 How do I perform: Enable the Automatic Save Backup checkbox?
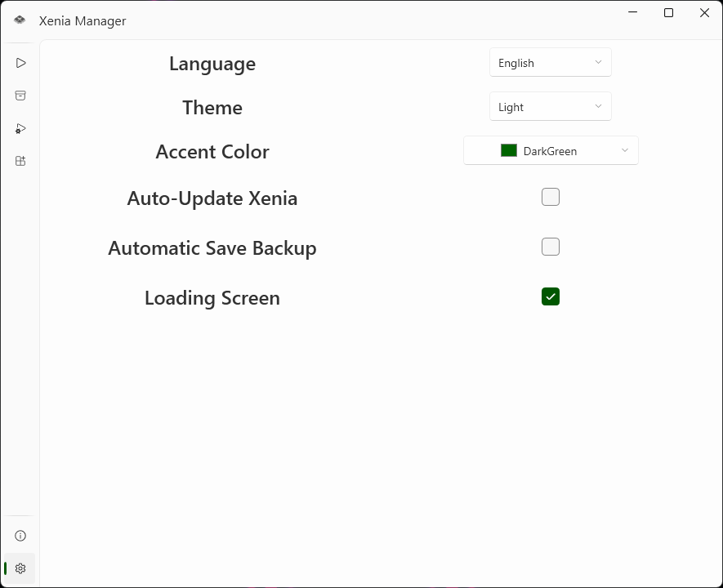[550, 247]
